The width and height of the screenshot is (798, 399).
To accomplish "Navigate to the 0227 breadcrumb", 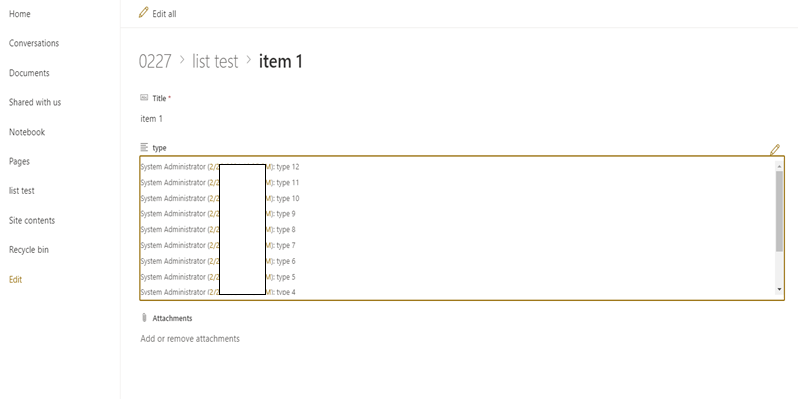I will coord(155,61).
